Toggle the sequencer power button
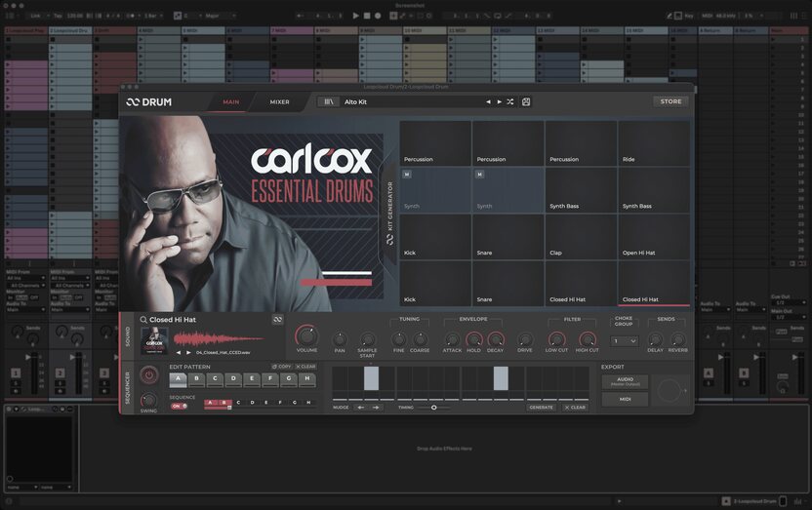 point(148,375)
